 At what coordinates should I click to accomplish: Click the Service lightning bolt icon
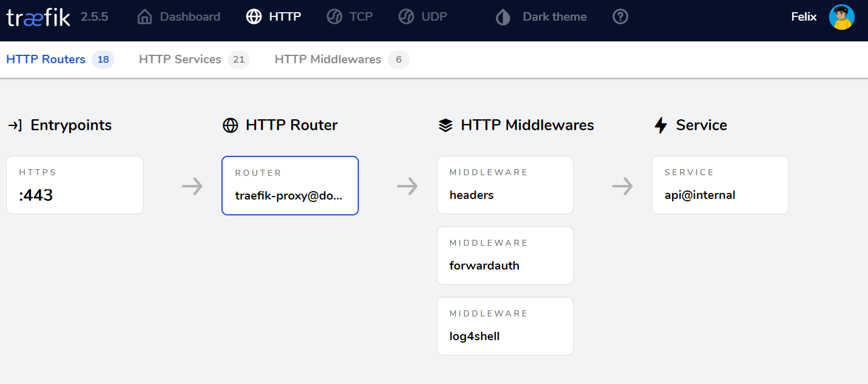tap(661, 125)
